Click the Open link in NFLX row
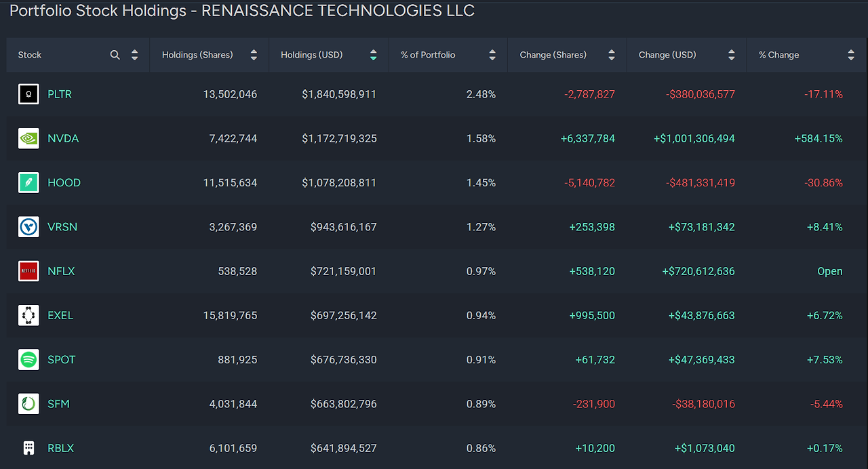Viewport: 868px width, 469px height. click(x=829, y=271)
